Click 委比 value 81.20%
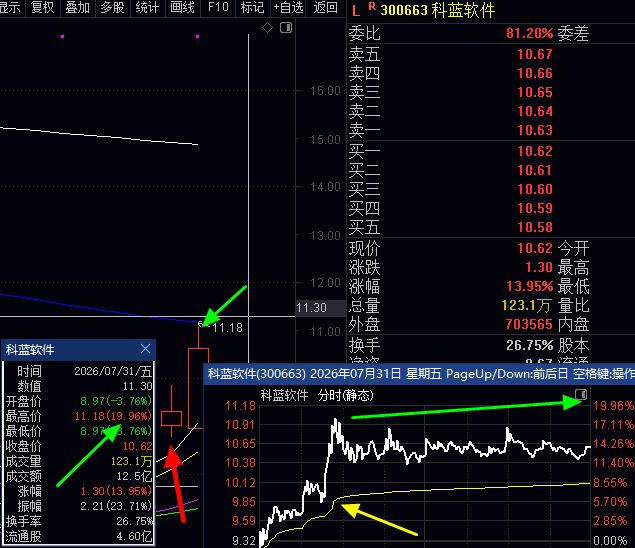This screenshot has width=635, height=548. pos(529,33)
